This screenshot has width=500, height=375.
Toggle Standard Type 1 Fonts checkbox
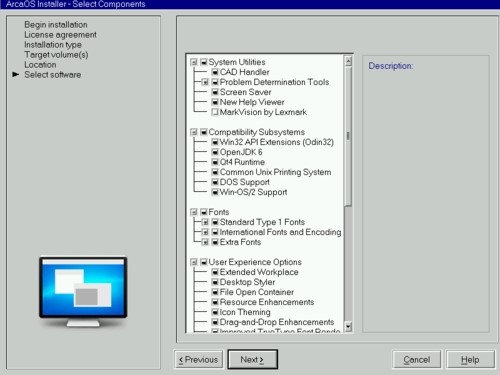215,222
